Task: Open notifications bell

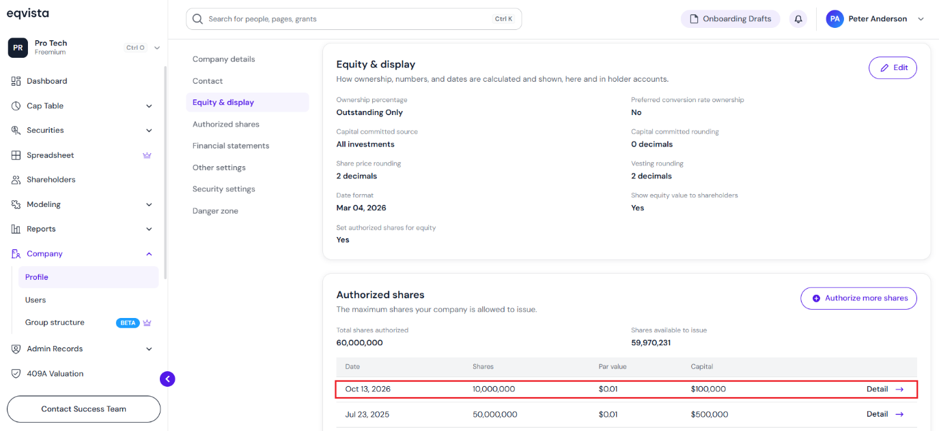Action: (x=798, y=19)
